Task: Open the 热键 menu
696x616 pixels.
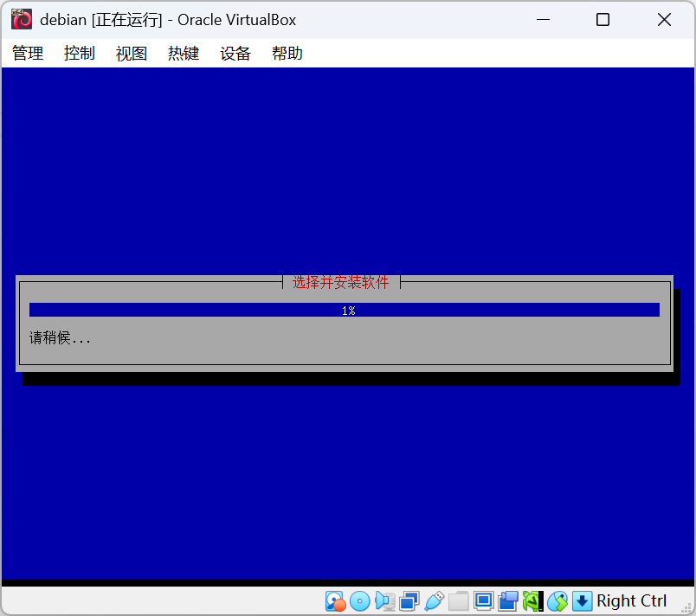Action: tap(184, 54)
